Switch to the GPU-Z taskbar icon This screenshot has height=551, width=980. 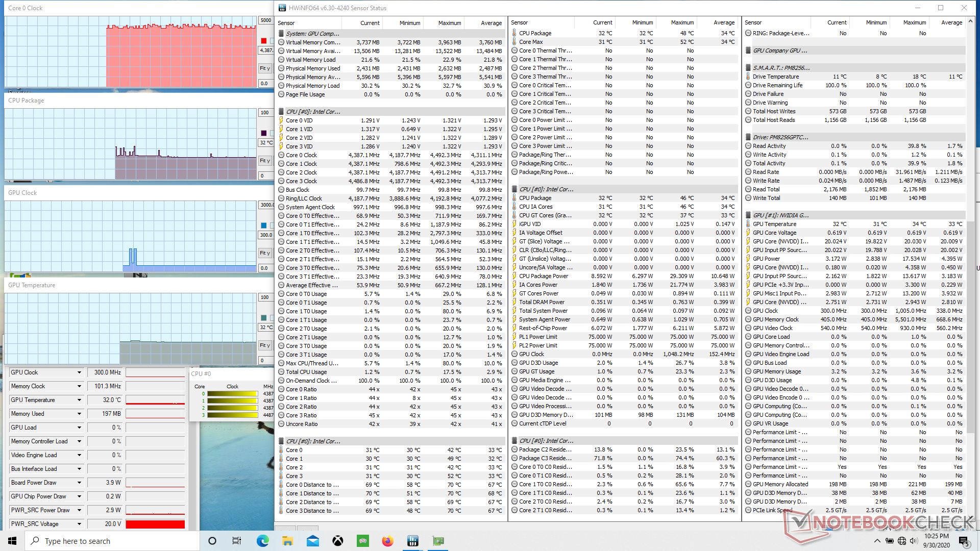(x=438, y=541)
